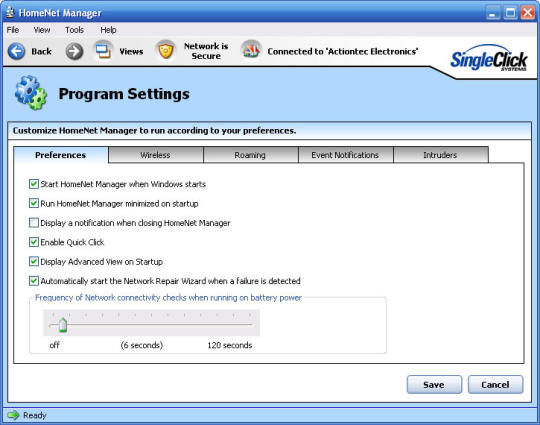Click the blue Back arrow icon
Viewport: 540px width, 425px height.
pos(16,52)
